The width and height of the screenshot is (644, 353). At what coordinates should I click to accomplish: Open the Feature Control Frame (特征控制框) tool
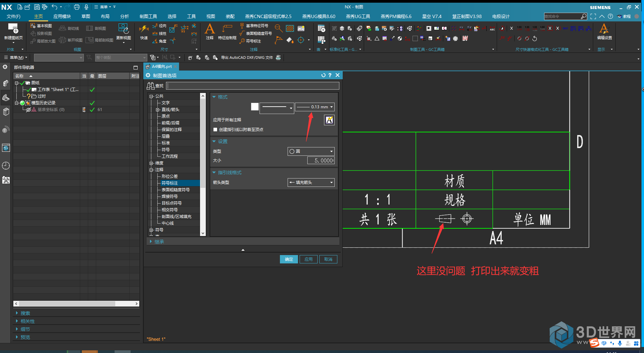(x=227, y=32)
